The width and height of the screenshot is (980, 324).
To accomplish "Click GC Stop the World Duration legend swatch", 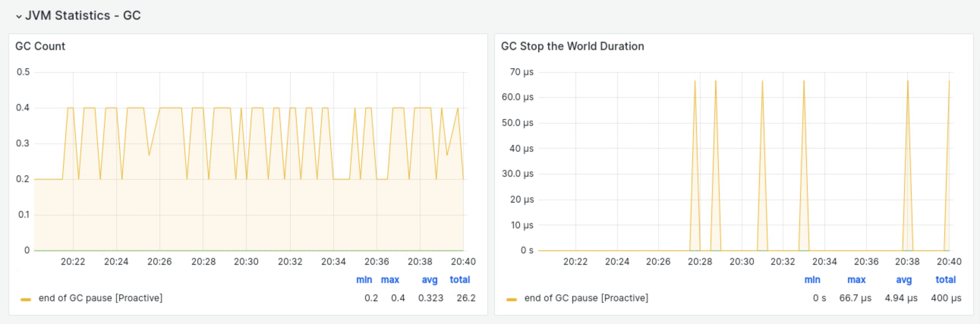I will click(512, 299).
